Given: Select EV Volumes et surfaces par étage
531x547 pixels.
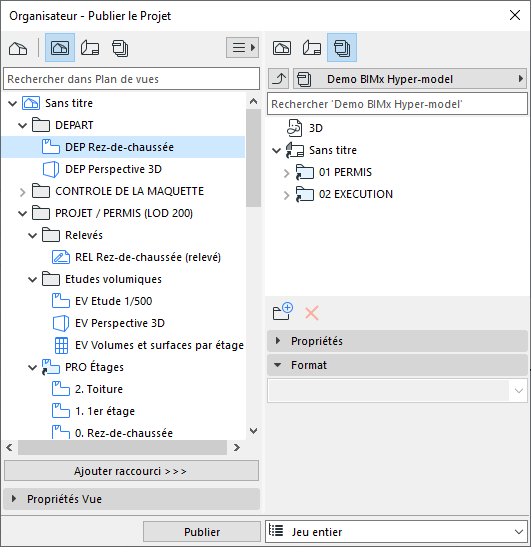Looking at the screenshot, I should [x=159, y=345].
